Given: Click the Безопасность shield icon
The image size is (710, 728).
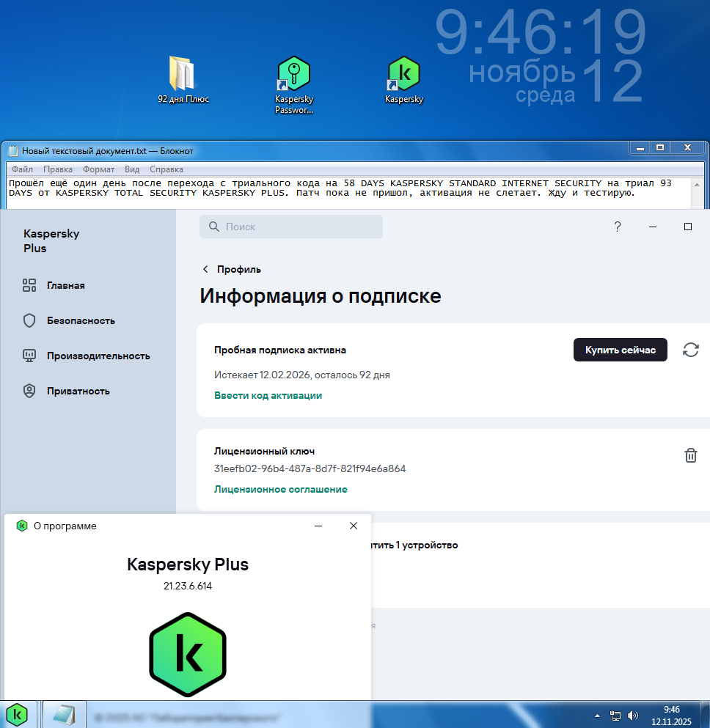Looking at the screenshot, I should (x=29, y=320).
